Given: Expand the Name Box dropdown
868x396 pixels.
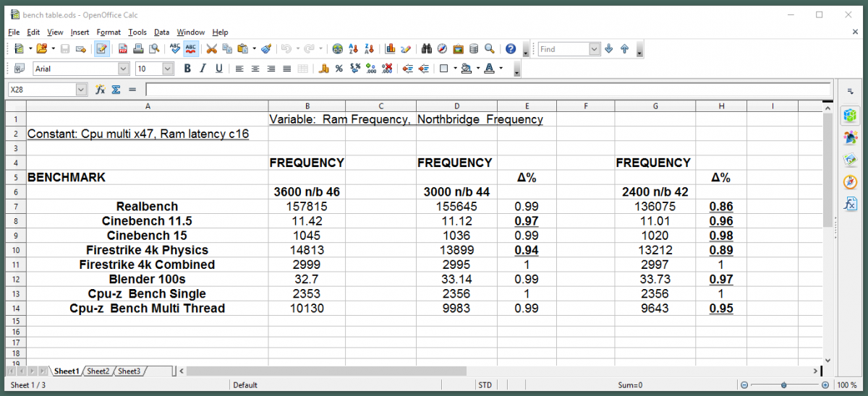Looking at the screenshot, I should click(x=81, y=90).
